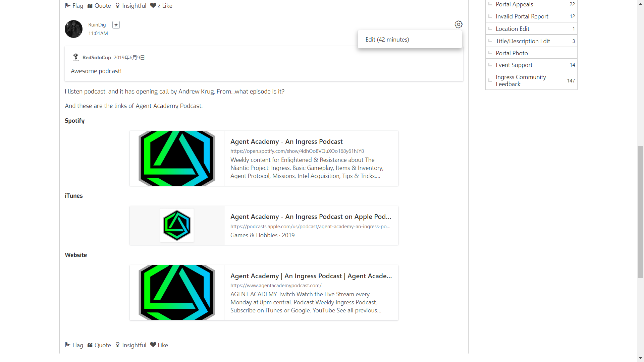Open the post options gear icon
This screenshot has width=644, height=362.
coord(459,24)
